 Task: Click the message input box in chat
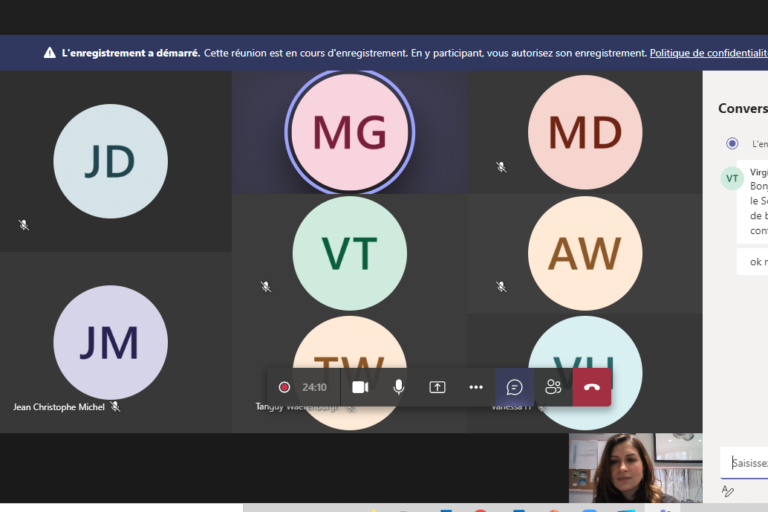745,462
